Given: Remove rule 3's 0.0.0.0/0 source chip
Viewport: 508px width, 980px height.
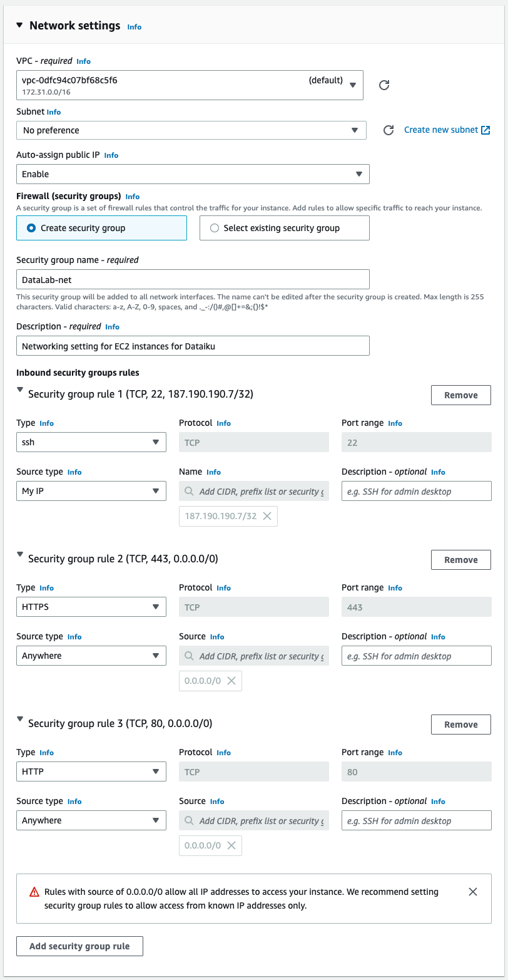Looking at the screenshot, I should [231, 845].
